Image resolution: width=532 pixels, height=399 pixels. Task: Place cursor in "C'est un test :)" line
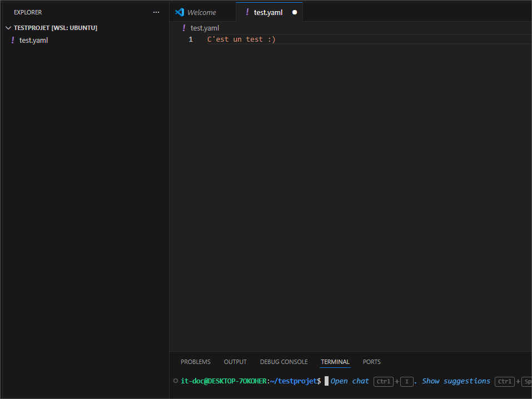pos(241,39)
